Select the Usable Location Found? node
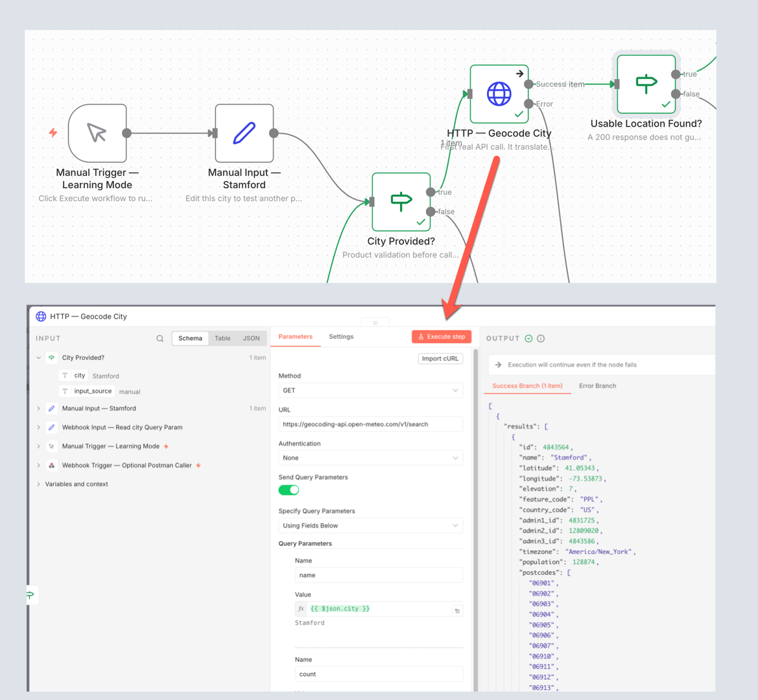This screenshot has width=758, height=700. 646,84
